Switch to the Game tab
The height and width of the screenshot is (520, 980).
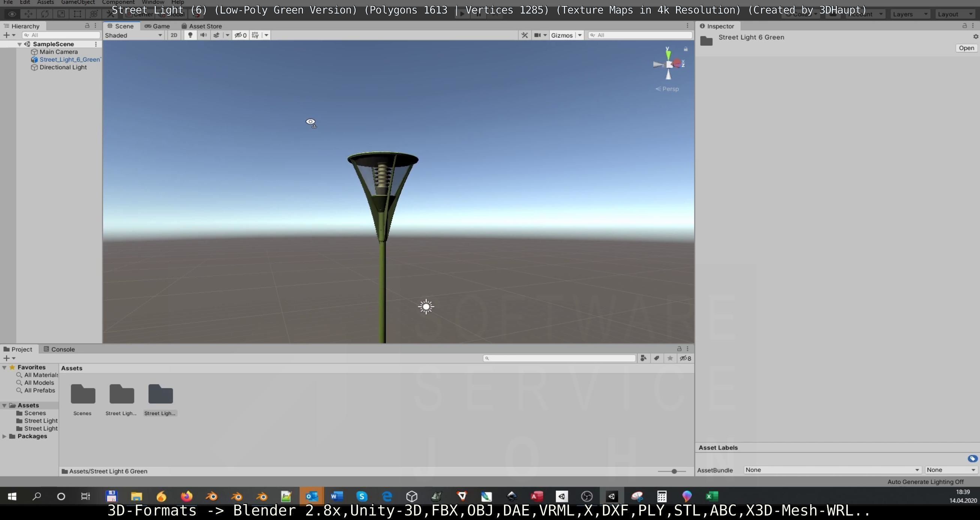coord(157,26)
